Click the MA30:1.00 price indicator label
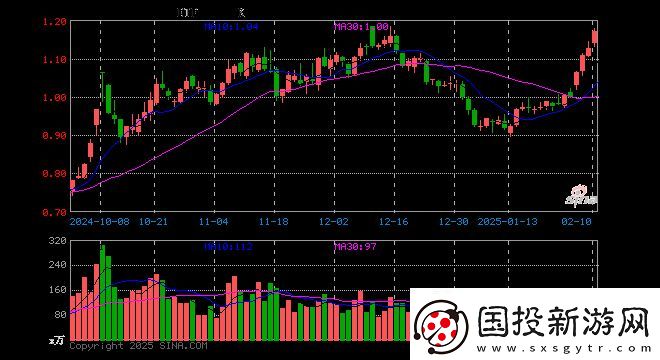 coord(362,27)
